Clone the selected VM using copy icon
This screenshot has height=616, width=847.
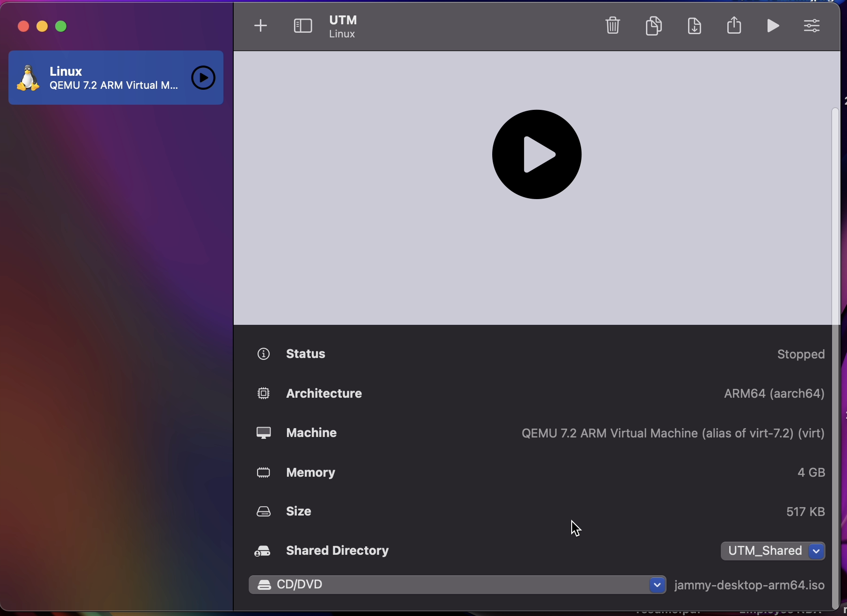654,25
